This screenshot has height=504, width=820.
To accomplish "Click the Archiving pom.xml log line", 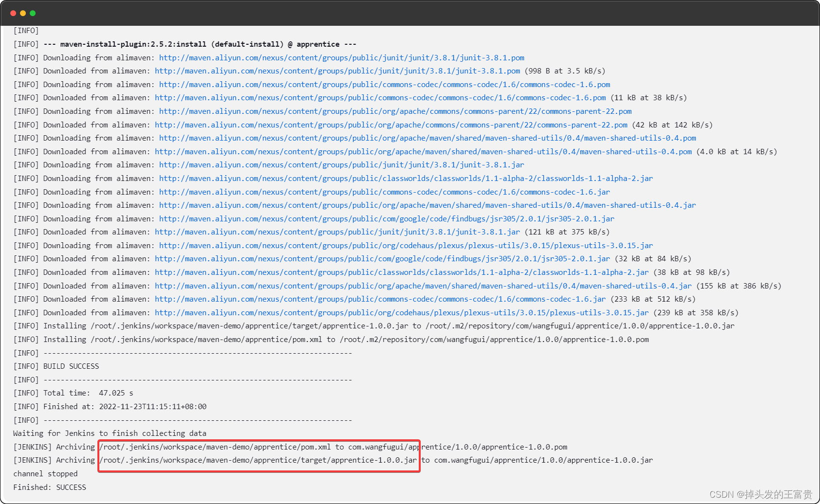I will [x=290, y=447].
